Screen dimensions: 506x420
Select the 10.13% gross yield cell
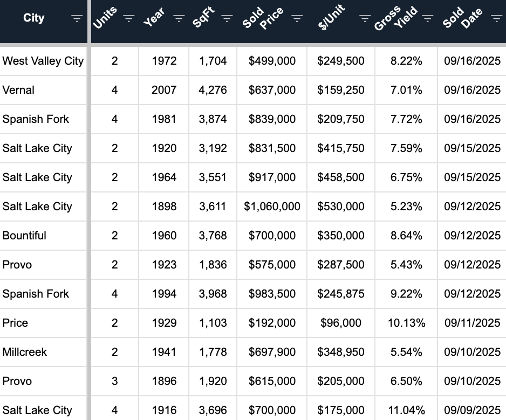tap(406, 323)
